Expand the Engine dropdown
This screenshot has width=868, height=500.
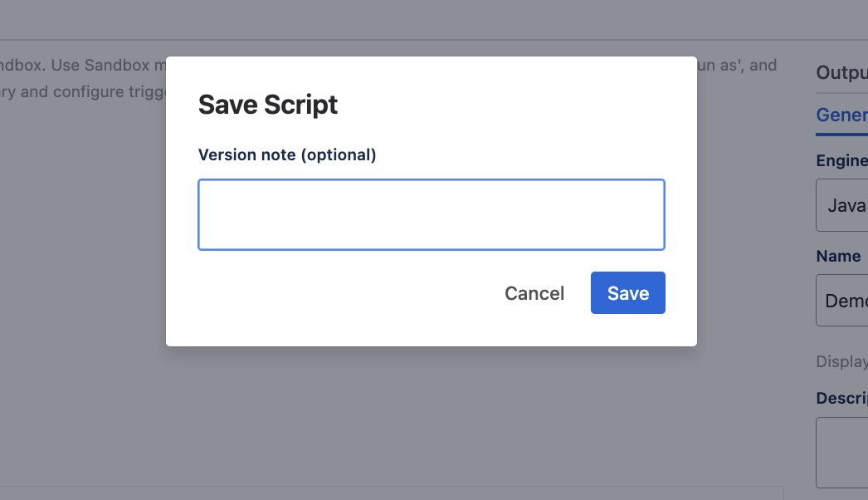tap(841, 204)
